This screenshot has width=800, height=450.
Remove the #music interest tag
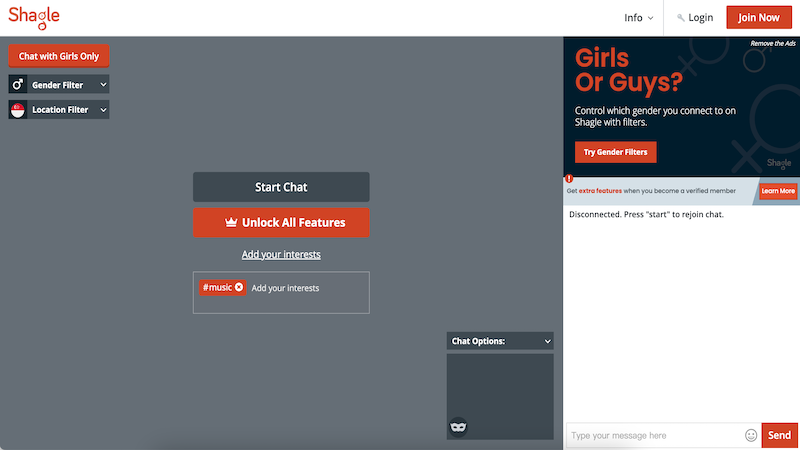click(239, 287)
